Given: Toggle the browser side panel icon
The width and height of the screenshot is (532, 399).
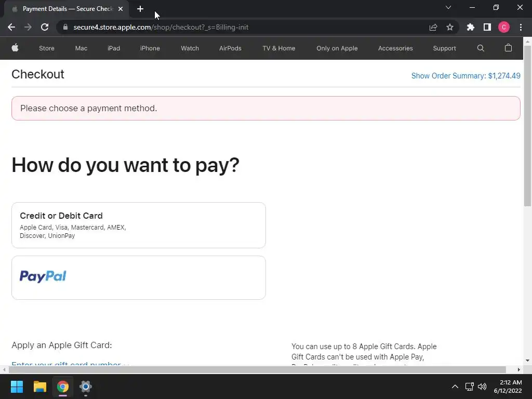Looking at the screenshot, I should click(x=487, y=27).
